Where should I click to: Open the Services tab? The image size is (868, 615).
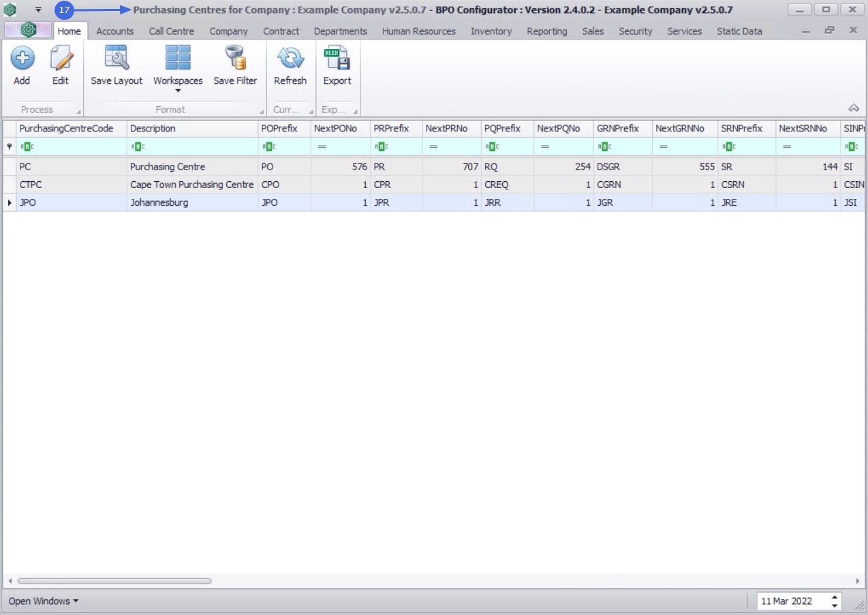point(685,31)
